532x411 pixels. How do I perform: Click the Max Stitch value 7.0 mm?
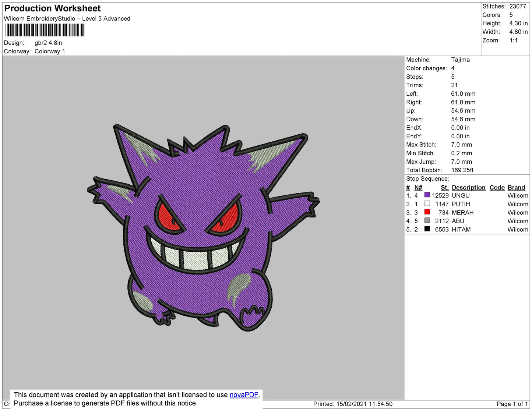coord(461,145)
